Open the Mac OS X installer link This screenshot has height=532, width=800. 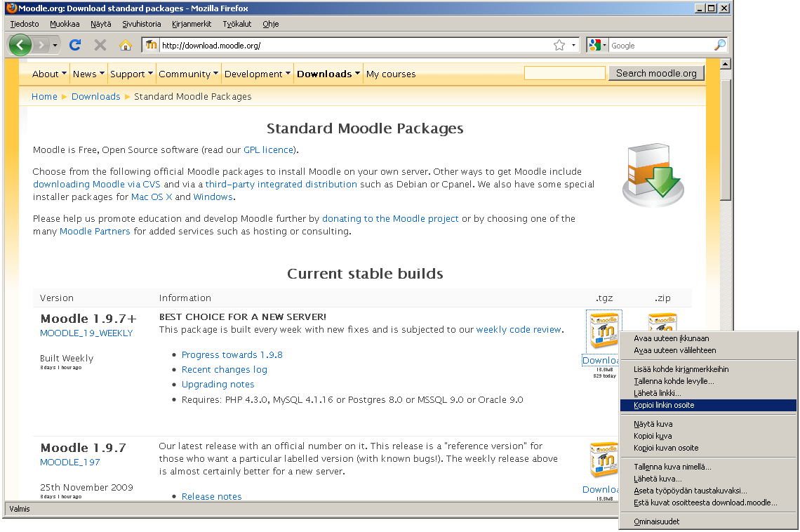(x=152, y=197)
